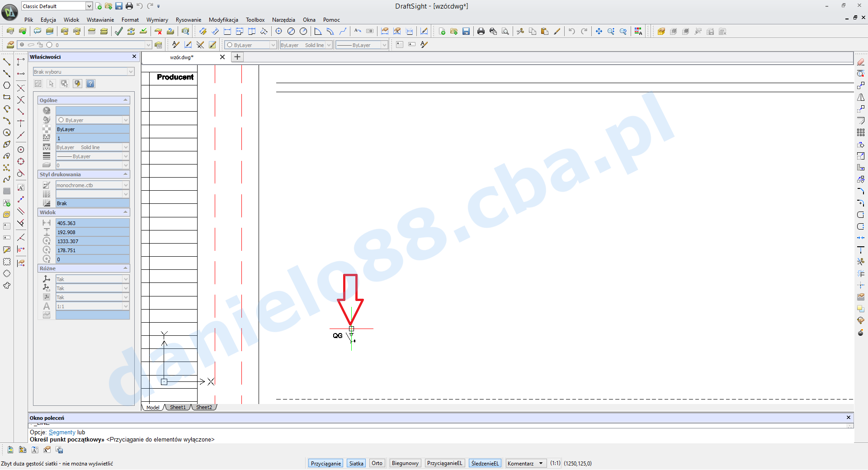The width and height of the screenshot is (868, 470).
Task: Click the Mirror tool icon
Action: tap(861, 97)
